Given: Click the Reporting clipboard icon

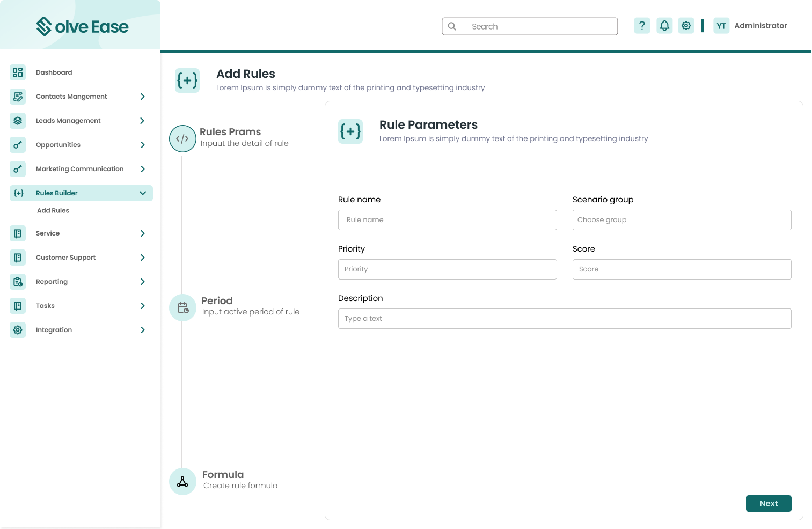Looking at the screenshot, I should [x=18, y=282].
